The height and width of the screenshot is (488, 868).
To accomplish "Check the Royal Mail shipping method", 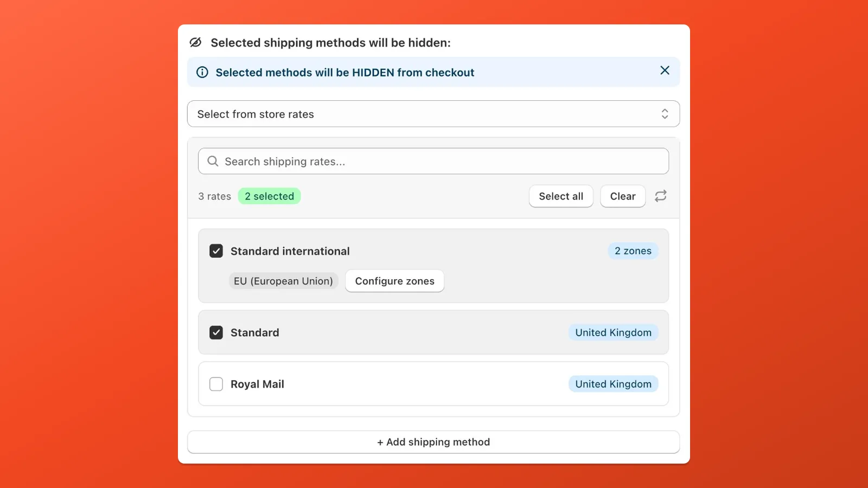I will (216, 383).
